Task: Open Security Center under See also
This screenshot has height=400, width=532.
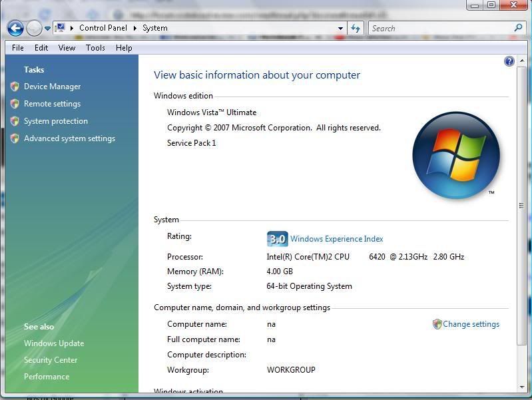Action: coord(51,360)
